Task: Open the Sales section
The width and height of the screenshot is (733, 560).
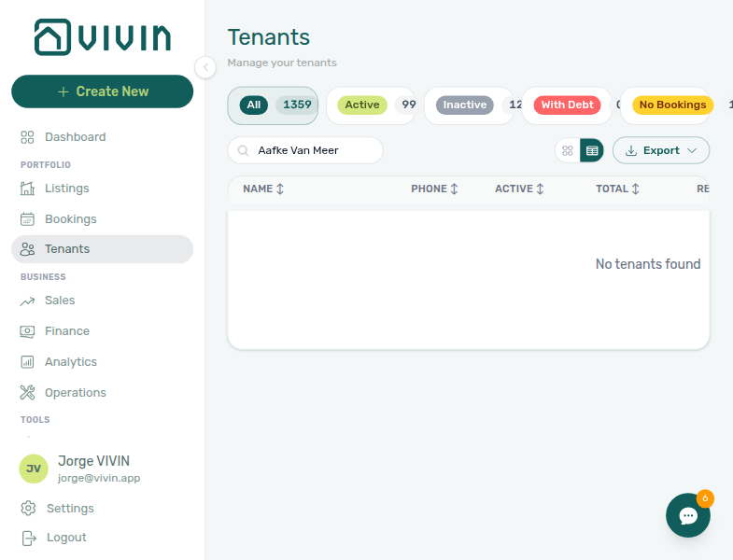Action: click(x=103, y=301)
